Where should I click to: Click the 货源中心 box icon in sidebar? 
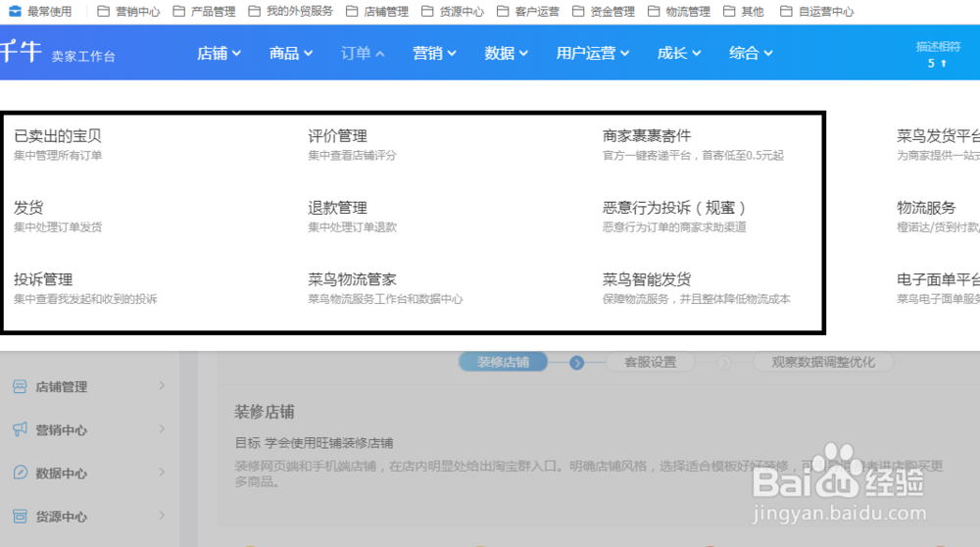click(x=20, y=516)
